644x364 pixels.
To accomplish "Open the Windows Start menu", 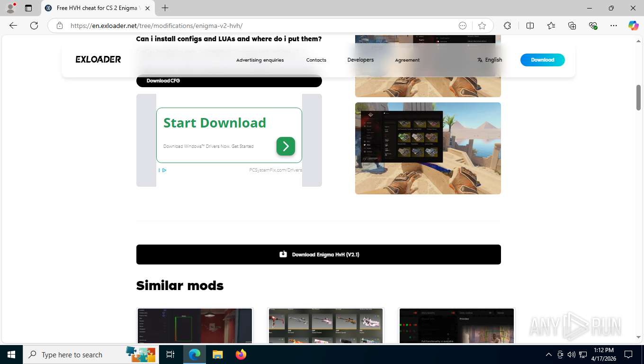I will 11,355.
